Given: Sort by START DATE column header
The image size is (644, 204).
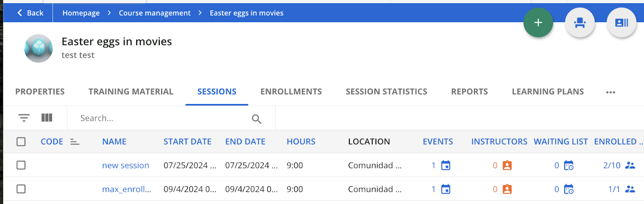Looking at the screenshot, I should pyautogui.click(x=187, y=142).
